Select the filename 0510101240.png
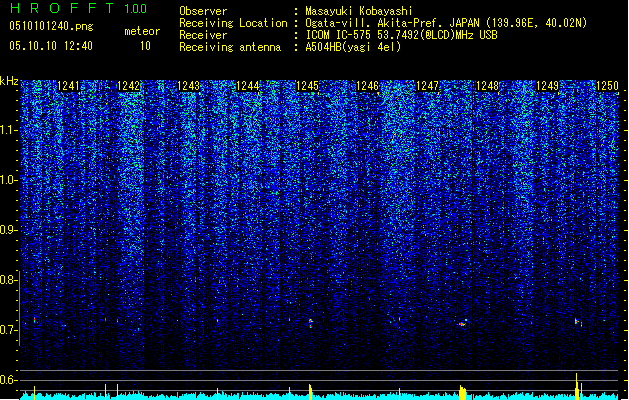 (51, 26)
